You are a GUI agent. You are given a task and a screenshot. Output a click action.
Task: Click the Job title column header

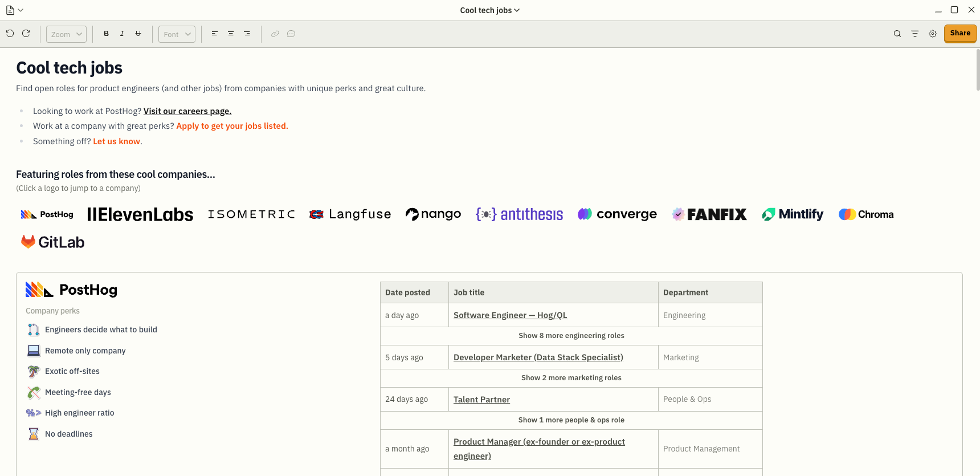coord(553,292)
